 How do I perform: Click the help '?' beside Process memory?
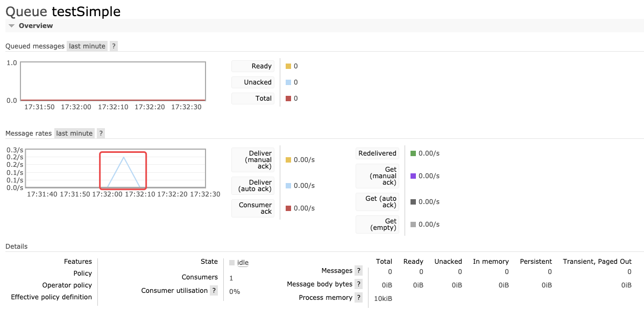point(358,298)
